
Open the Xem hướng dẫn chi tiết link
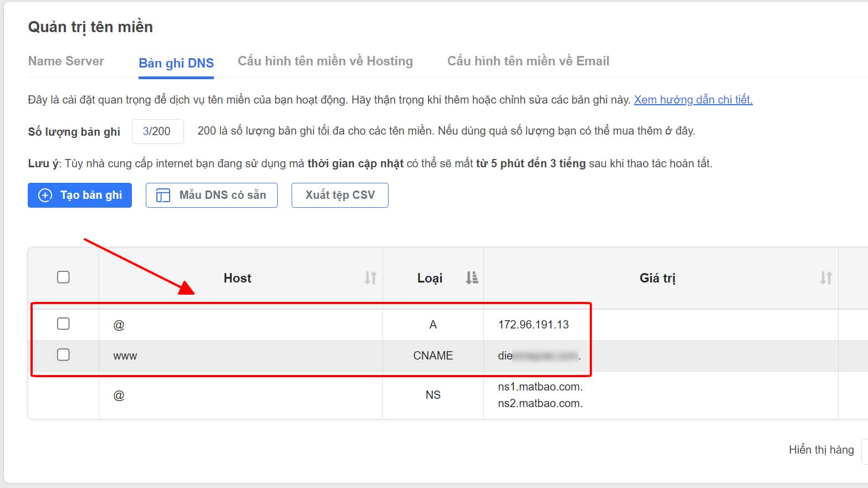tap(693, 100)
